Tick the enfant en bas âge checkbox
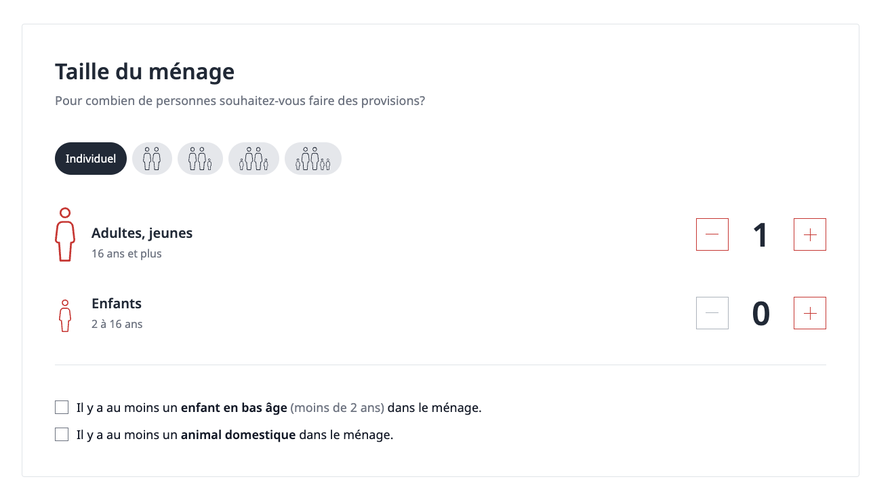 tap(62, 408)
